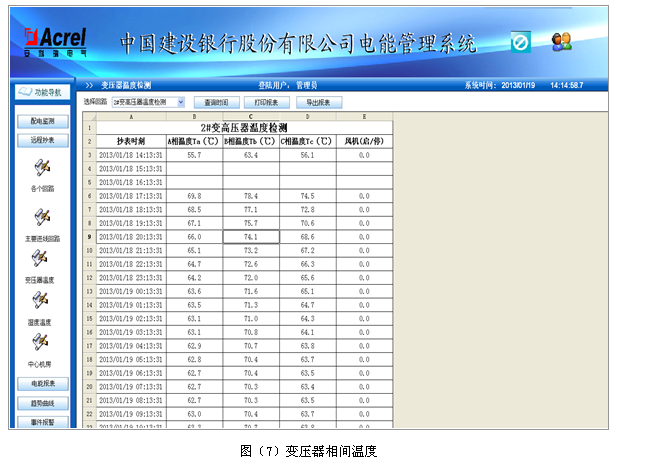Viewport: 653px width, 462px height.
Task: Click the 打印报表 button
Action: coord(267,102)
